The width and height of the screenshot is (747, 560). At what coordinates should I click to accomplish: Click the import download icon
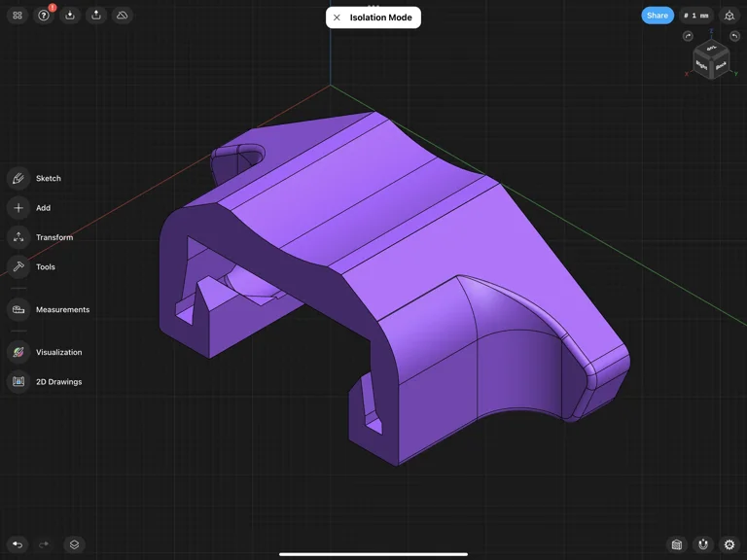point(70,16)
